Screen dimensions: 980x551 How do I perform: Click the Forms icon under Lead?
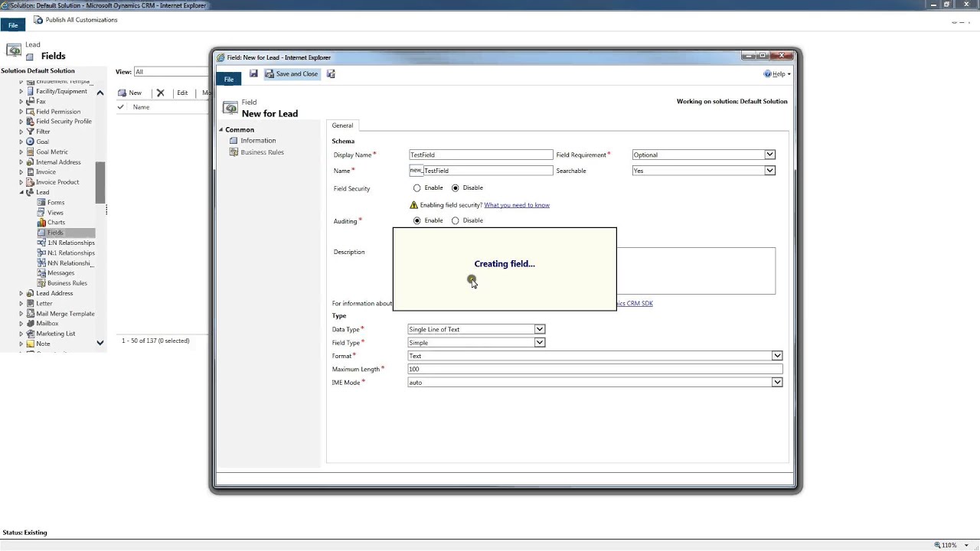(x=41, y=202)
